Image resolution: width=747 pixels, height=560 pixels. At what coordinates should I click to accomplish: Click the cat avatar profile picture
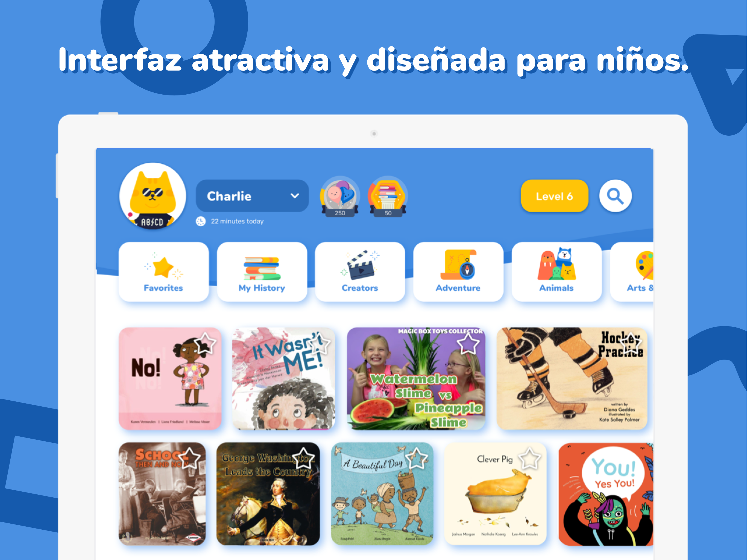(x=153, y=196)
